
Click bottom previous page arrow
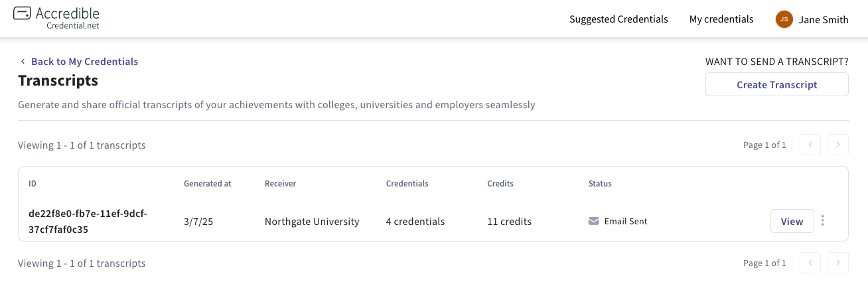coord(810,263)
